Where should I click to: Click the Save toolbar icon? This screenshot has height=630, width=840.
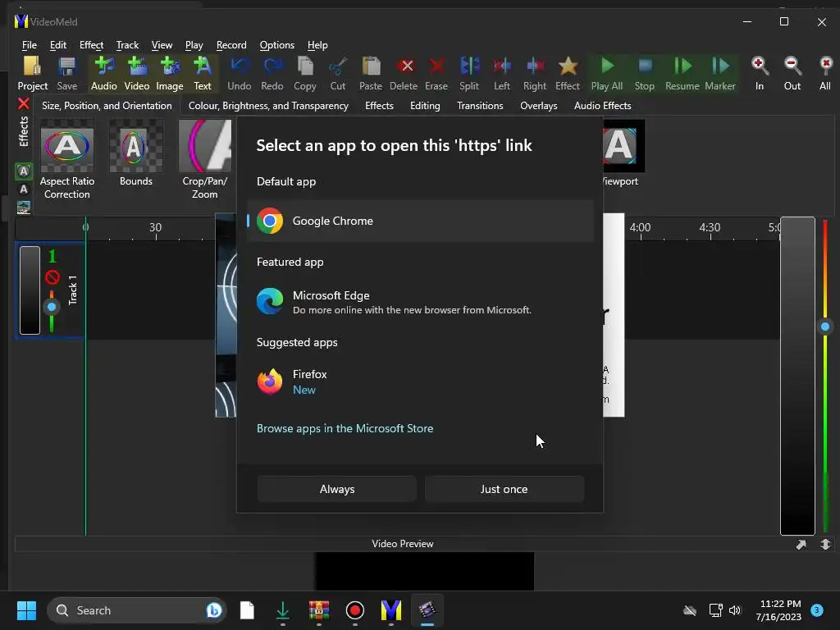tap(67, 73)
